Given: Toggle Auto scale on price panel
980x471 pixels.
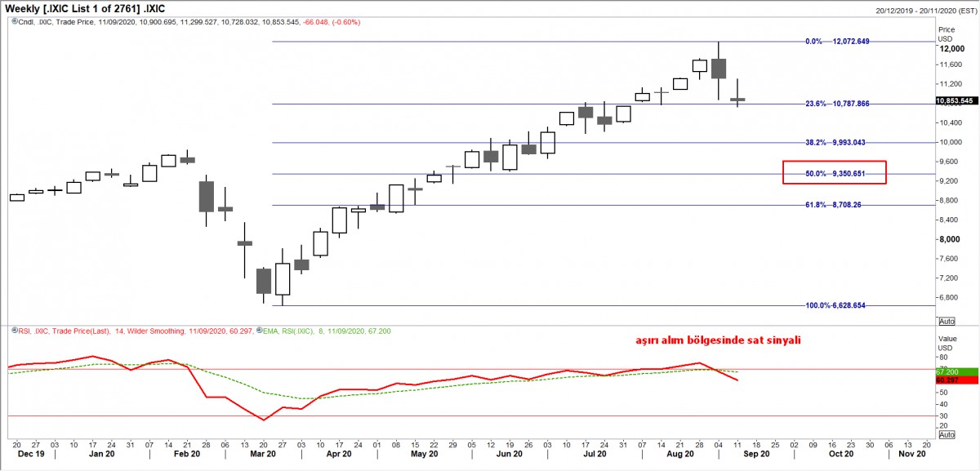Looking at the screenshot, I should tap(947, 322).
